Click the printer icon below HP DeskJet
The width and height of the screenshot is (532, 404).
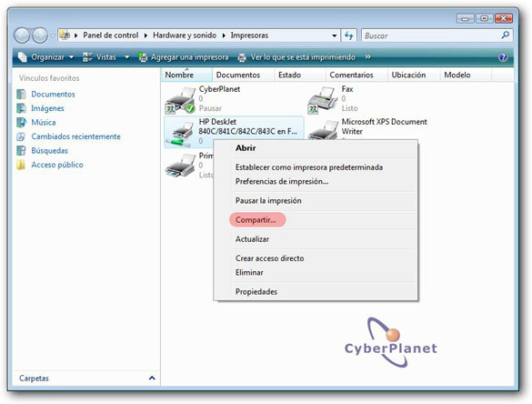click(x=180, y=166)
